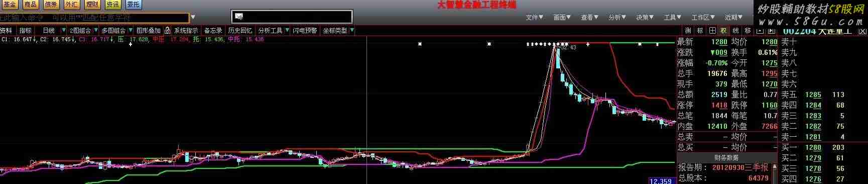Click the 测 measure tool icon
Image resolution: width=868 pixels, height=184 pixels.
[688, 31]
